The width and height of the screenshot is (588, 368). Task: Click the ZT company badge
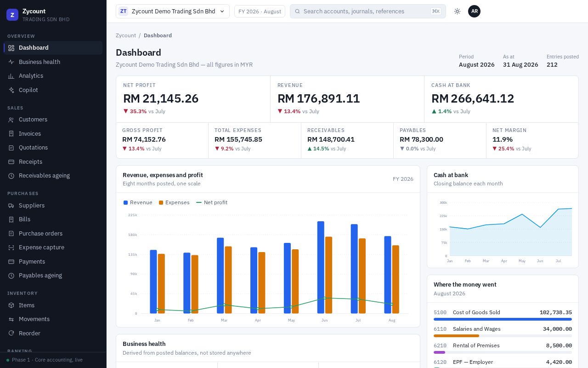coord(123,11)
